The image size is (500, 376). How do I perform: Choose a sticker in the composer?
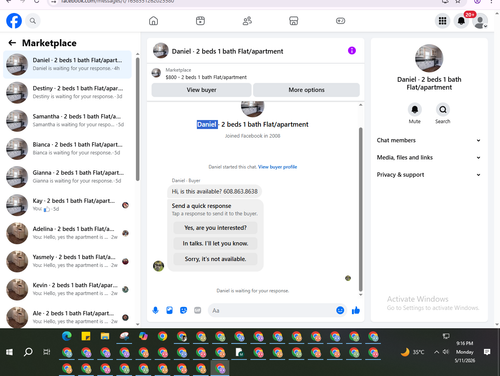pyautogui.click(x=183, y=311)
